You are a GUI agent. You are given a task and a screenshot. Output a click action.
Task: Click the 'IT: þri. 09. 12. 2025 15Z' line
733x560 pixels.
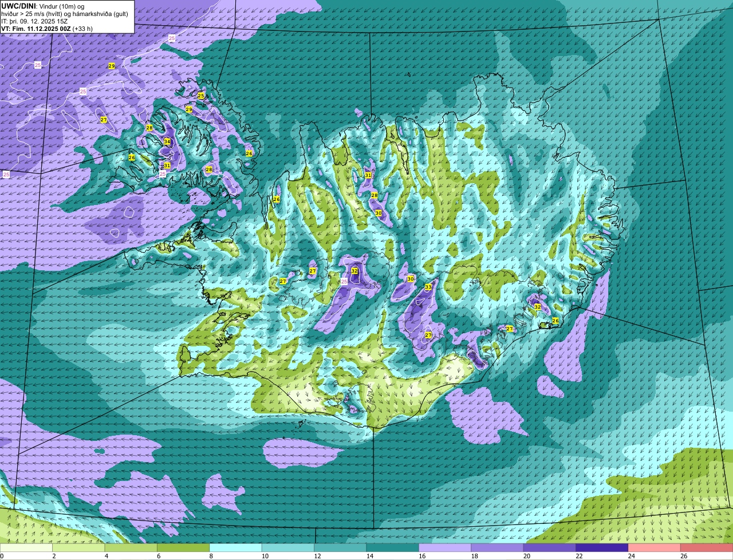coord(35,21)
